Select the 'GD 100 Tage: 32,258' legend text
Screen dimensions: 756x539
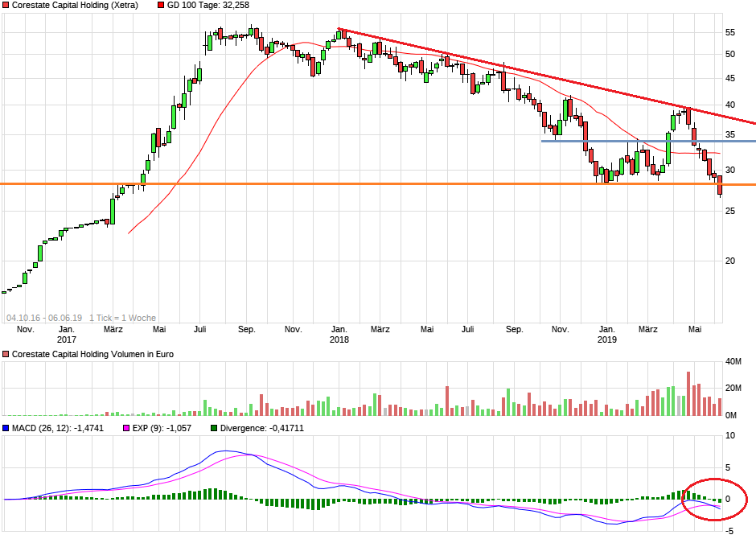(x=207, y=6)
